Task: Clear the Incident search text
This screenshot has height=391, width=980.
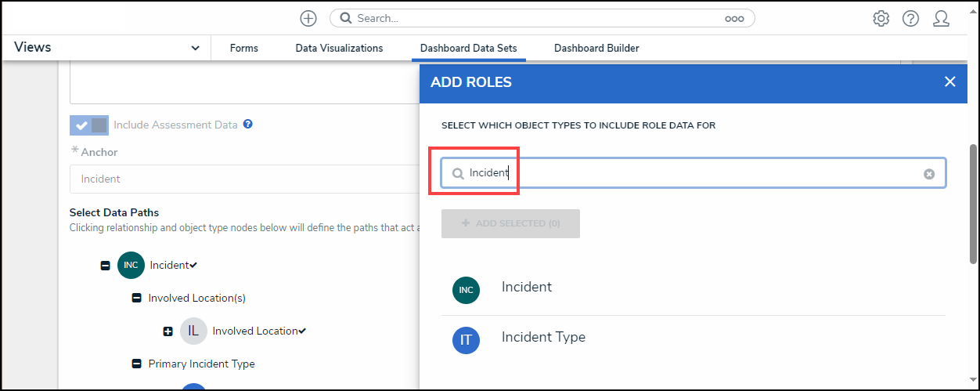Action: pos(929,174)
